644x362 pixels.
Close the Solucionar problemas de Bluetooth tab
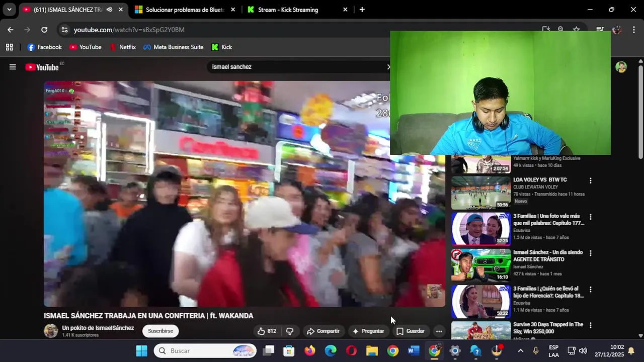[x=232, y=10]
